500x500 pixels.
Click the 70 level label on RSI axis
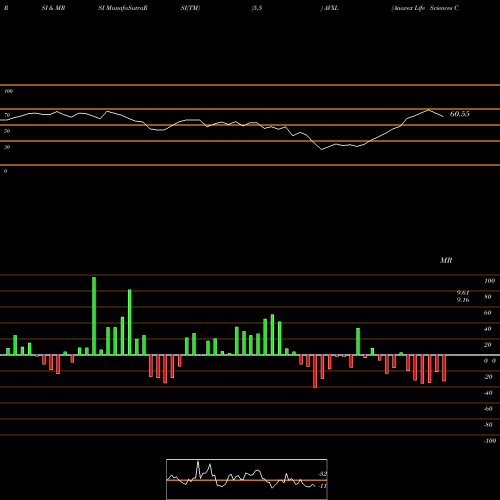point(7,115)
